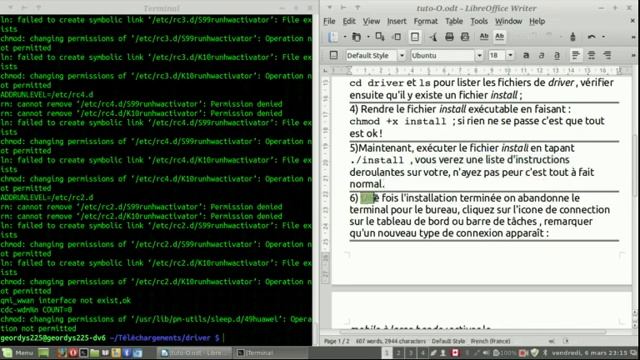Launch Terminal from the panel launcher
The image size is (640, 360).
click(84, 353)
